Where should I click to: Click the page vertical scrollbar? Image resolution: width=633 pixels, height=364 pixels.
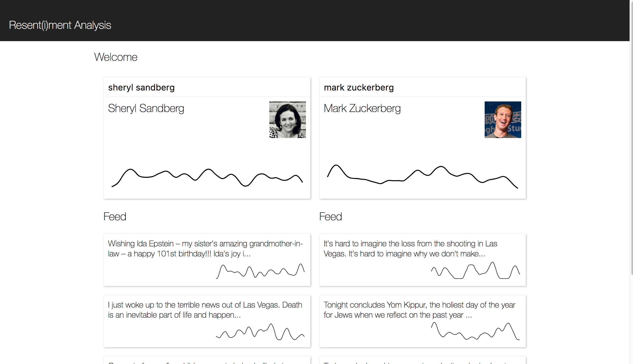631,138
